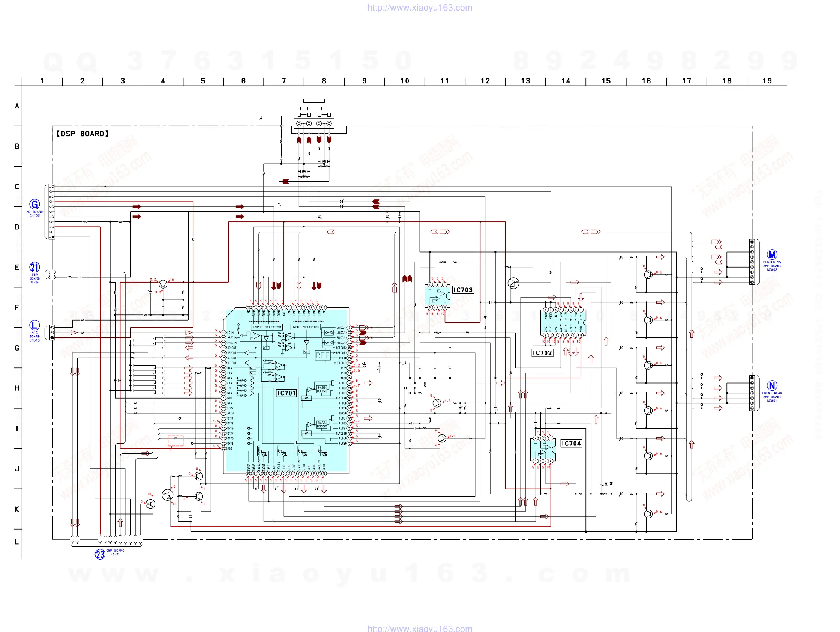Click the xiaoyu163.com link at bottom
This screenshot has height=632, width=840.
419,628
